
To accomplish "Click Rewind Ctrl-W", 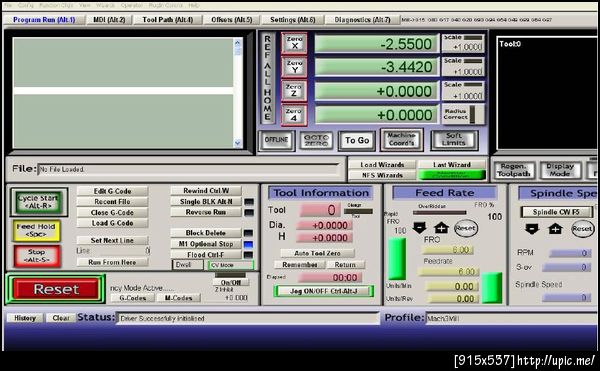I will [206, 190].
